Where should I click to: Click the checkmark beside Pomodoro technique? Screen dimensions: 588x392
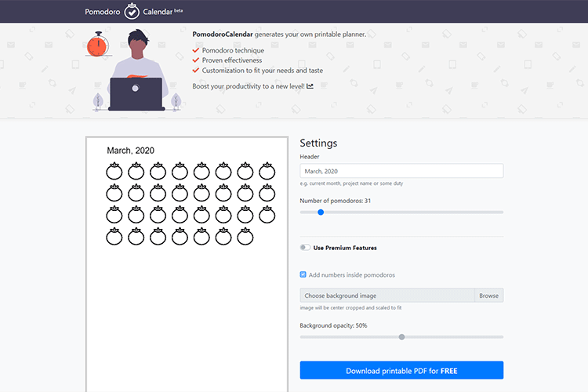tap(196, 50)
